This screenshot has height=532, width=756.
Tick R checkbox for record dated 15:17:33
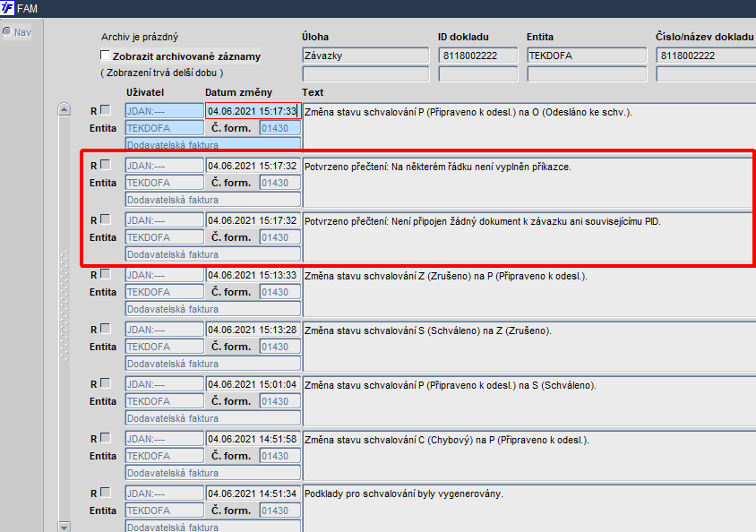pos(106,110)
